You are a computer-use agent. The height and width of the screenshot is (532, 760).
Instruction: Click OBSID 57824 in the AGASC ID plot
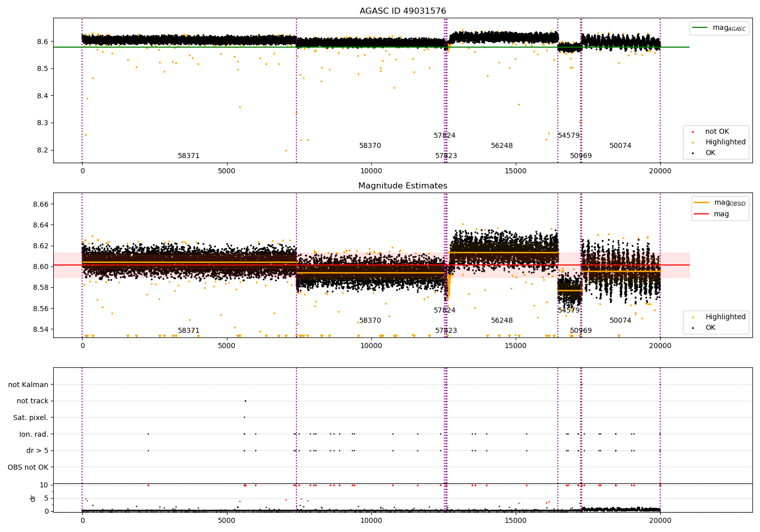coord(445,136)
